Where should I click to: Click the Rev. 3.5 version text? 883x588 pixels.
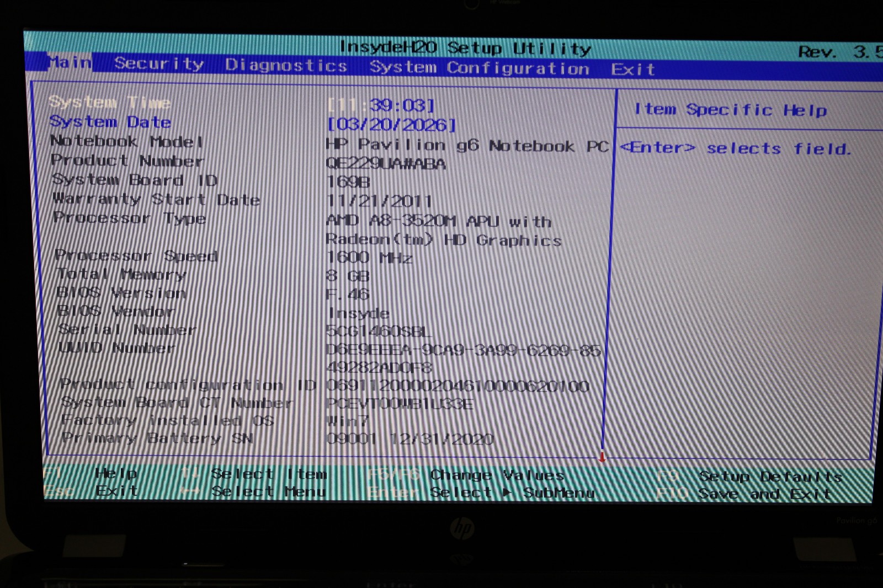coord(840,52)
